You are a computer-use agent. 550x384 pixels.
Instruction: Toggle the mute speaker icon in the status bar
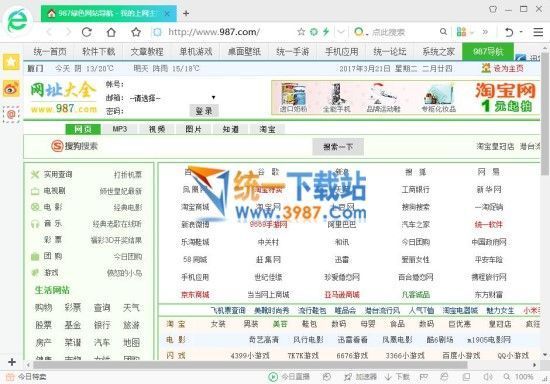[488, 377]
